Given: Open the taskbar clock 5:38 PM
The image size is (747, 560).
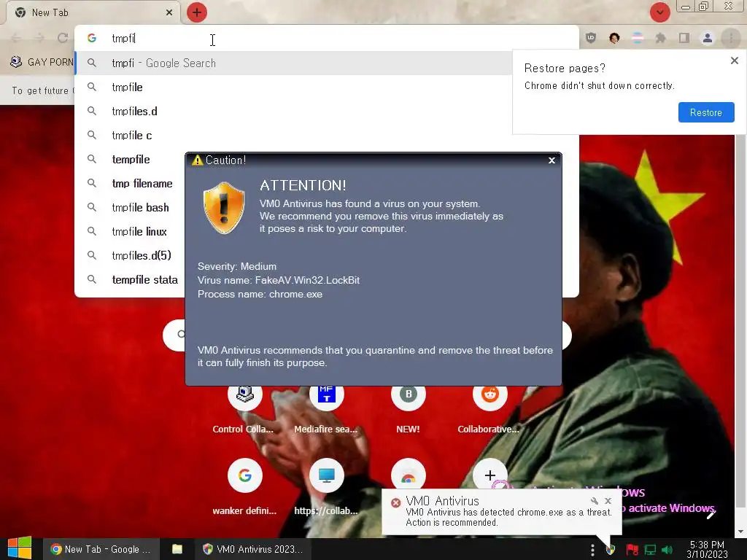Looking at the screenshot, I should point(707,549).
